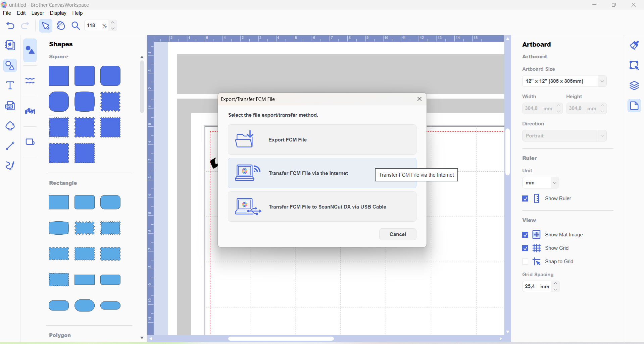Decrease zoom percentage with down arrow
This screenshot has height=344, width=644.
[113, 28]
